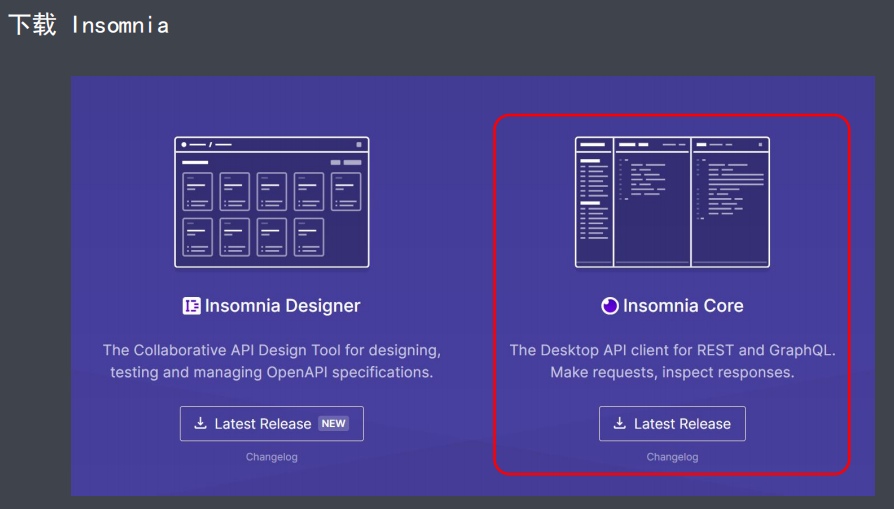
Task: Click the Insomnia Core app illustration
Action: point(672,202)
